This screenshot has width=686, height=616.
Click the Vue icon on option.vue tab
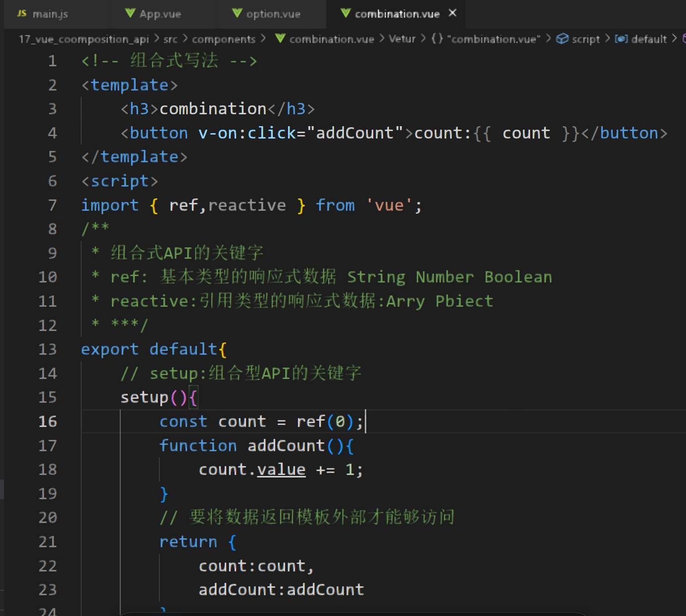237,13
